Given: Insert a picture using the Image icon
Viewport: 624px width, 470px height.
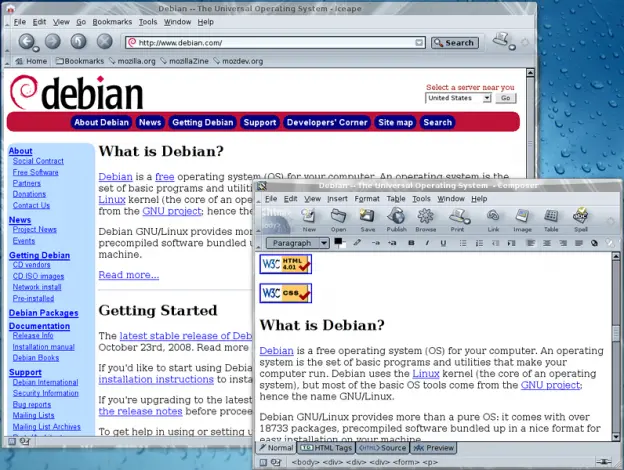Looking at the screenshot, I should coord(522,220).
